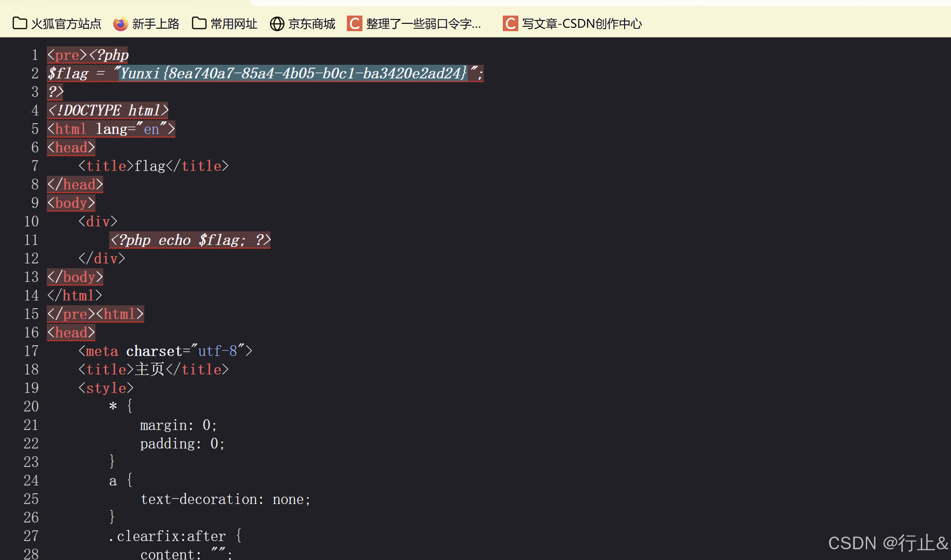Expand the 常用网址 bookmarks folder

(233, 23)
